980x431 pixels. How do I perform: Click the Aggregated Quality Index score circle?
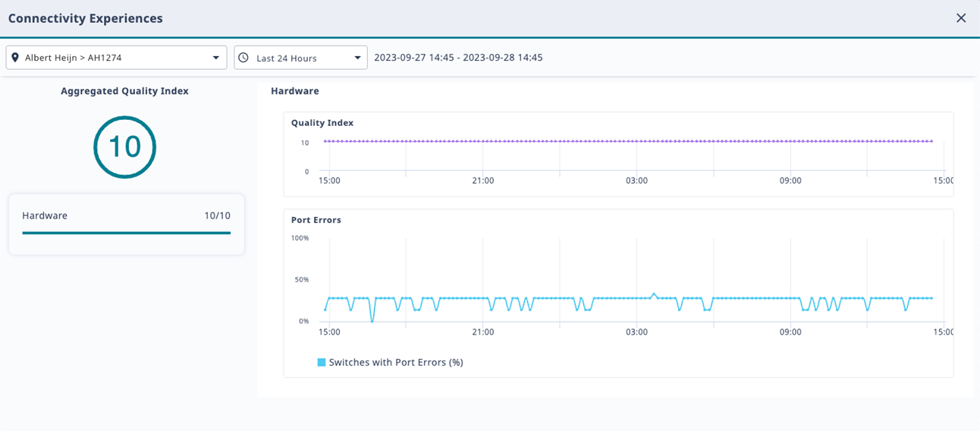click(x=124, y=147)
